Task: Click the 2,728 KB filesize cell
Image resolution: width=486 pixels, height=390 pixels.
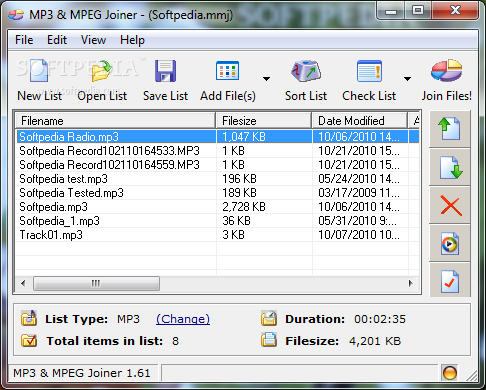Action: (x=244, y=207)
